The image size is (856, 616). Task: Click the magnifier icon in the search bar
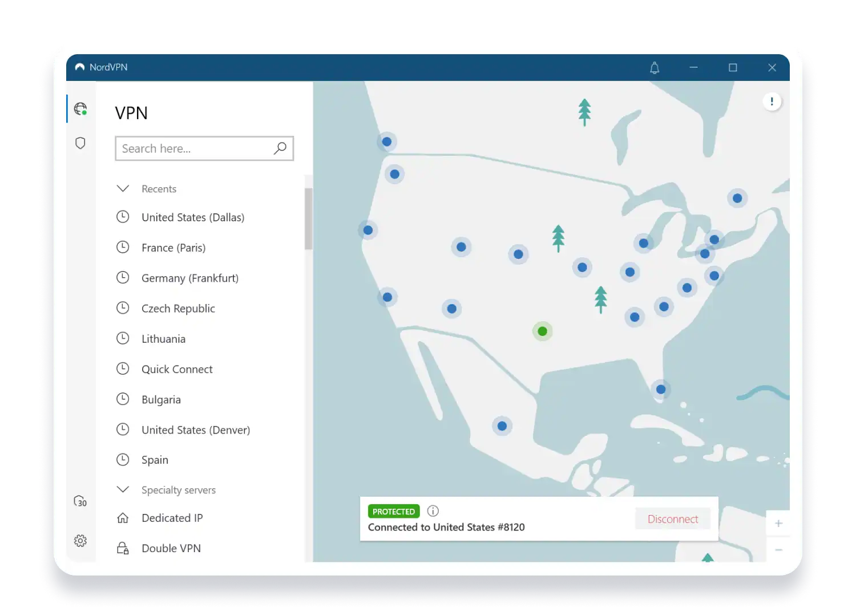click(280, 148)
